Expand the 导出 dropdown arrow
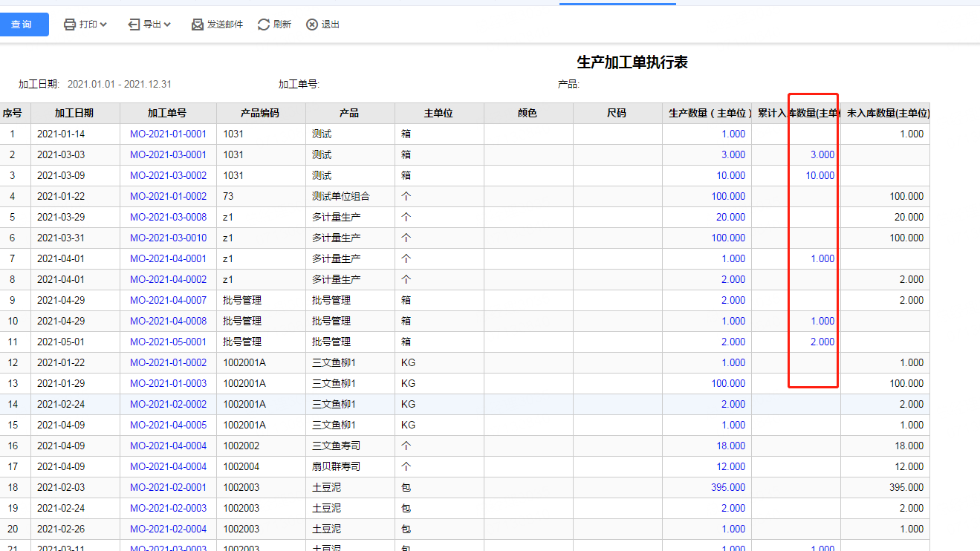This screenshot has width=980, height=551. pos(167,25)
